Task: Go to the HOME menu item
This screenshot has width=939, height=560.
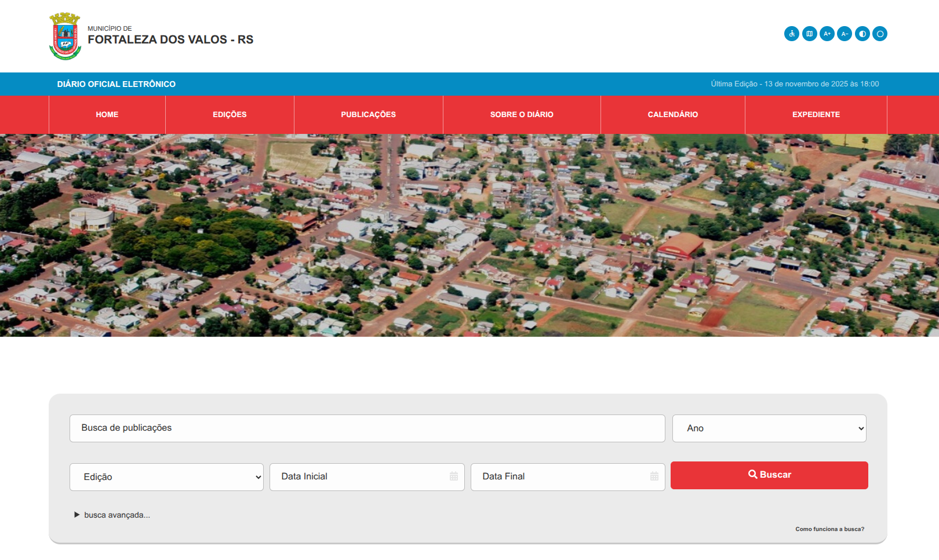Action: (107, 115)
